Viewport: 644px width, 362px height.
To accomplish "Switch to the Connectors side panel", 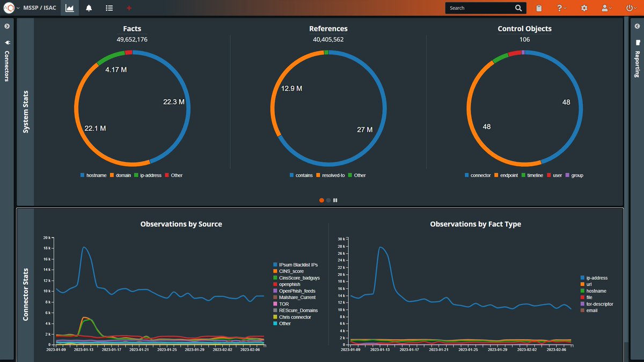I will [7, 65].
